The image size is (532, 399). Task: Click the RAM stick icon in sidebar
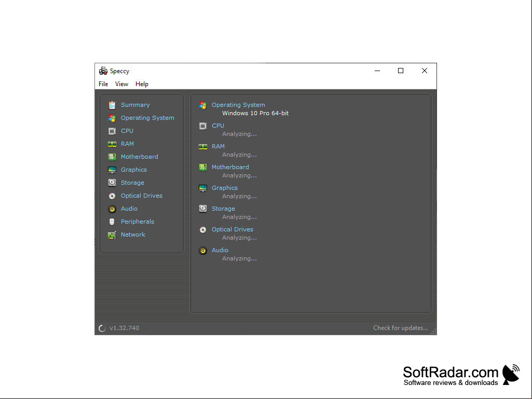coord(112,144)
